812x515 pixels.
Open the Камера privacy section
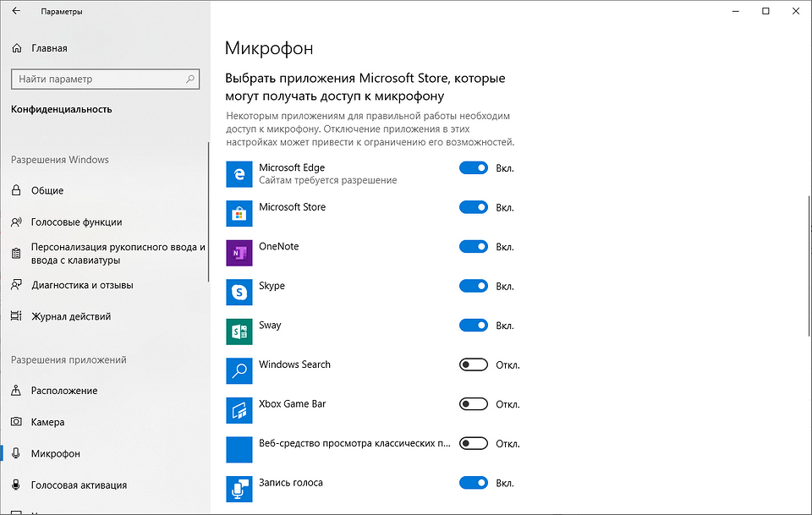[x=47, y=422]
